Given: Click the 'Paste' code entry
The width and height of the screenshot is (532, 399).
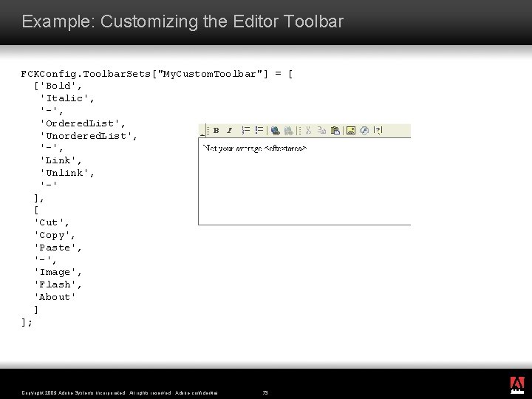Looking at the screenshot, I should click(58, 248).
